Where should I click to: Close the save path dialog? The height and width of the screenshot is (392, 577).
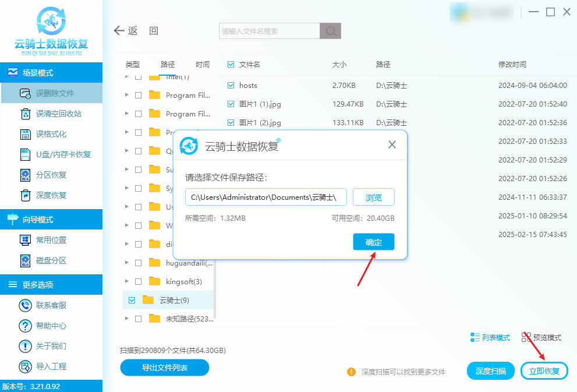392,144
